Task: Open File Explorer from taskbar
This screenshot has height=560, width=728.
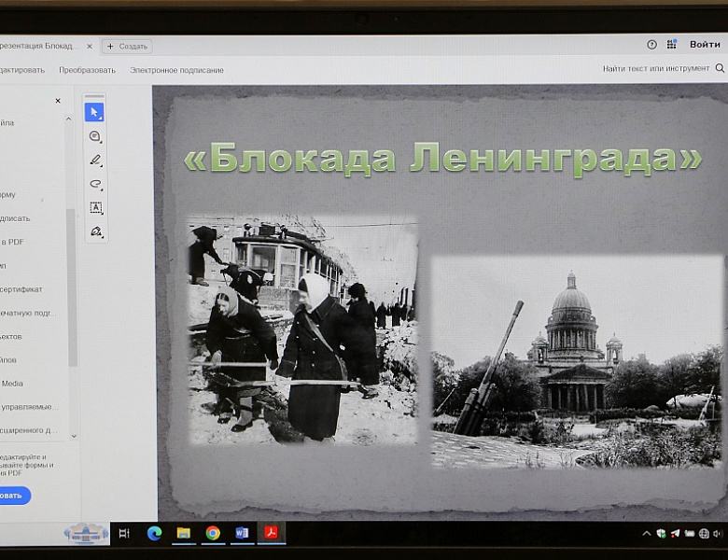Action: tap(183, 533)
